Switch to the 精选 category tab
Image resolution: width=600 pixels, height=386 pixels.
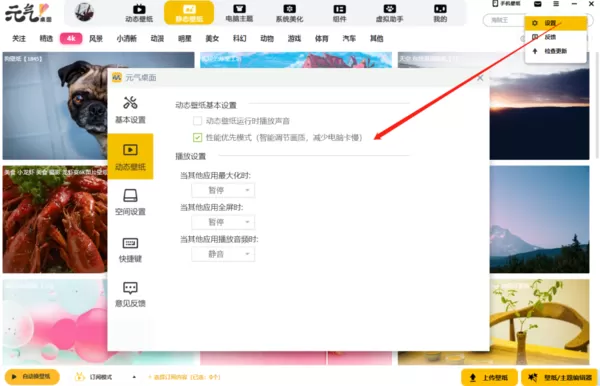coord(46,38)
